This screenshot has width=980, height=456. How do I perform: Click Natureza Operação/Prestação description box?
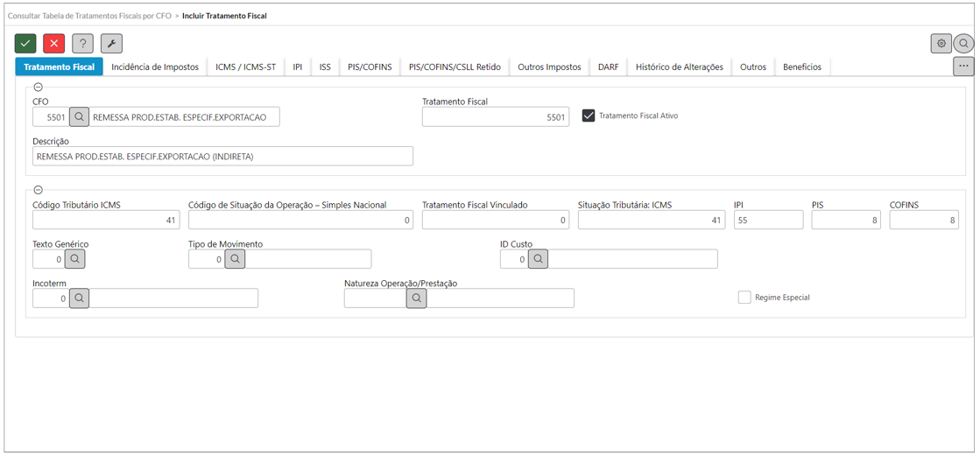tap(501, 299)
